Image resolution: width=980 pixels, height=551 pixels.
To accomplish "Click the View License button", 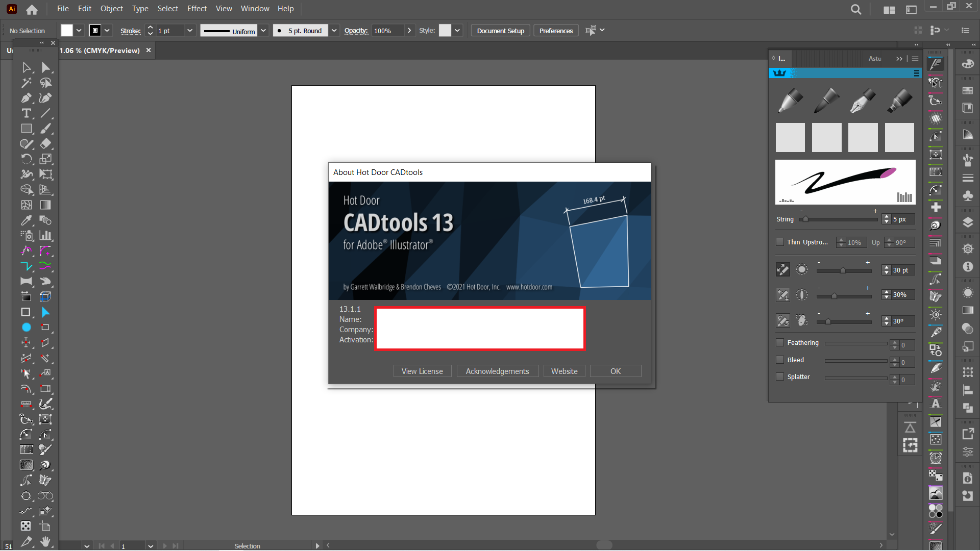I will (x=422, y=371).
